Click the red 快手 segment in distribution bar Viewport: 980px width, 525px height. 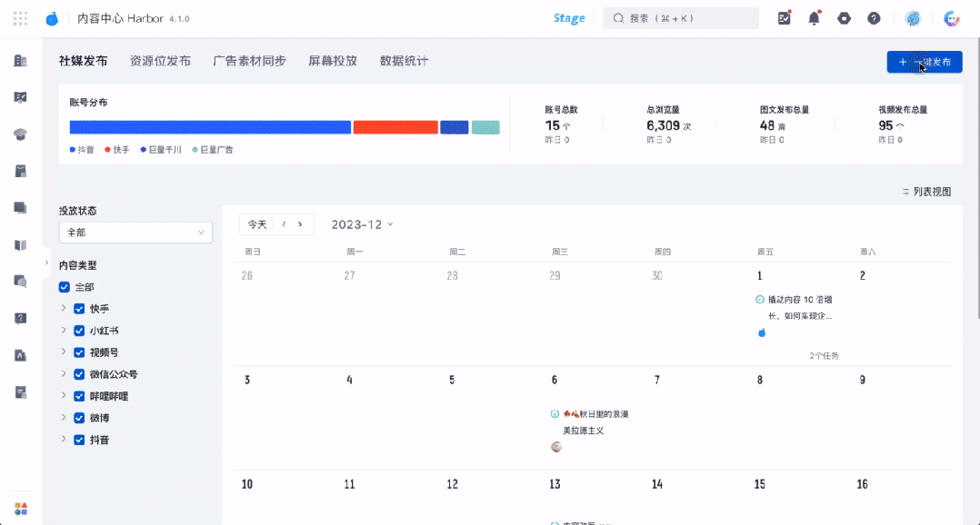[x=395, y=127]
